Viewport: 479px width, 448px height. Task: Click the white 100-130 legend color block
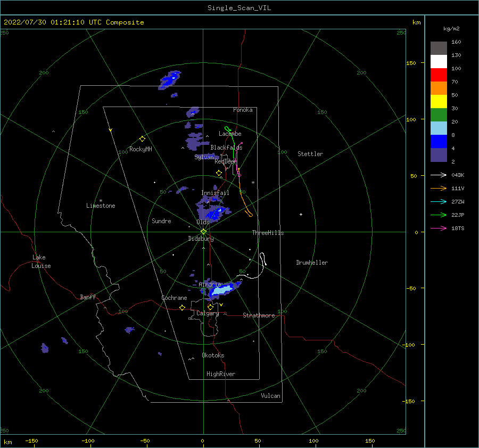tap(439, 61)
